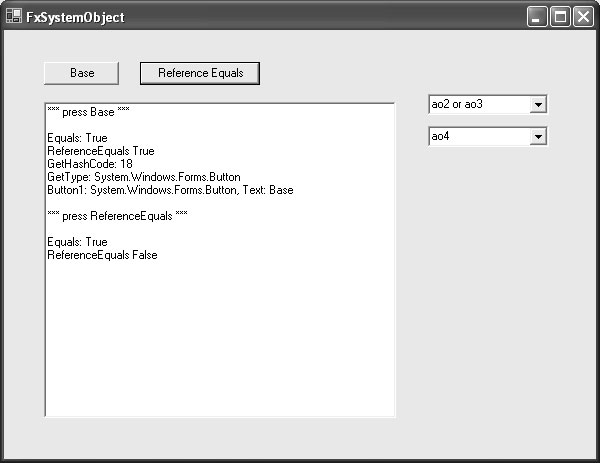600x463 pixels.
Task: Click the FxSystemObject window icon in title bar
Action: pos(14,17)
